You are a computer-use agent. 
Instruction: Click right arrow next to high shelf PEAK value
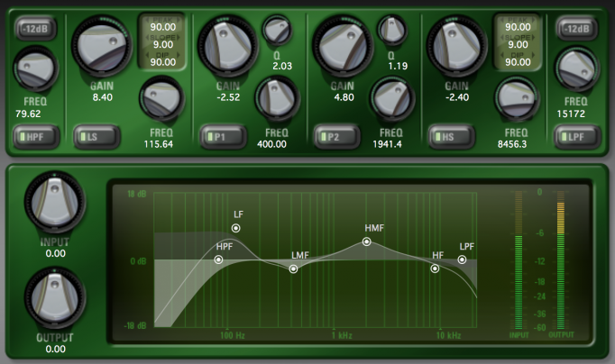click(x=533, y=20)
